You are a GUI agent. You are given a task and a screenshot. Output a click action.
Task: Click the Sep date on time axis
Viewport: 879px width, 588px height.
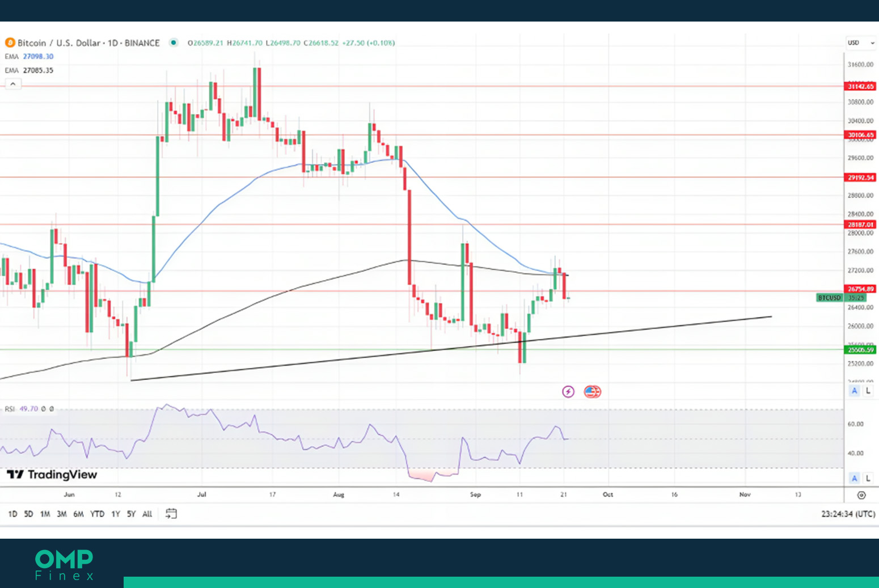tap(475, 494)
